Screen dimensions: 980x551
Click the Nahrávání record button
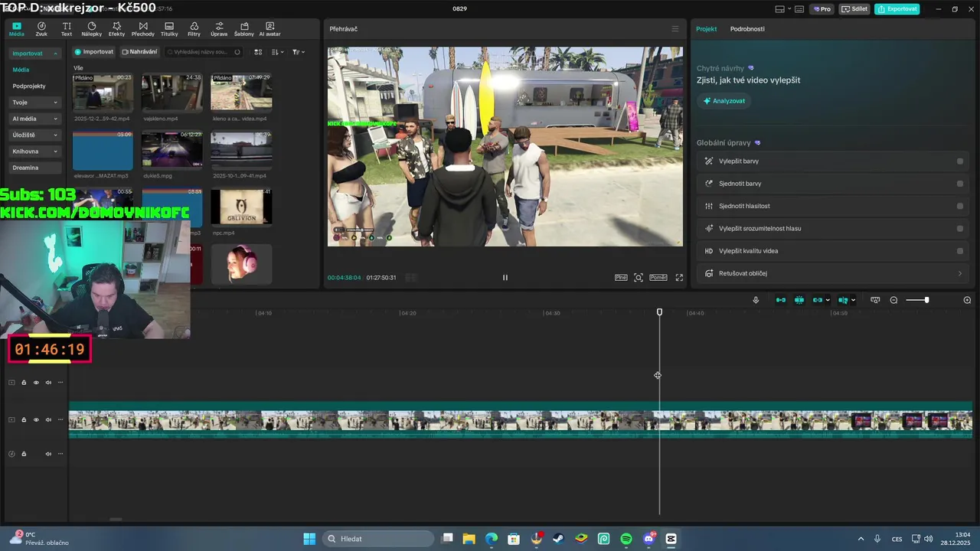coord(139,52)
